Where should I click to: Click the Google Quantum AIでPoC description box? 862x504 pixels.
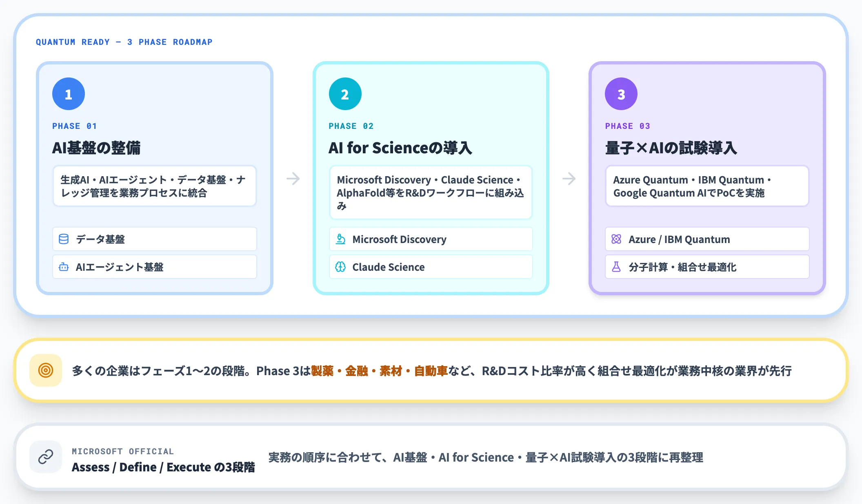point(707,186)
